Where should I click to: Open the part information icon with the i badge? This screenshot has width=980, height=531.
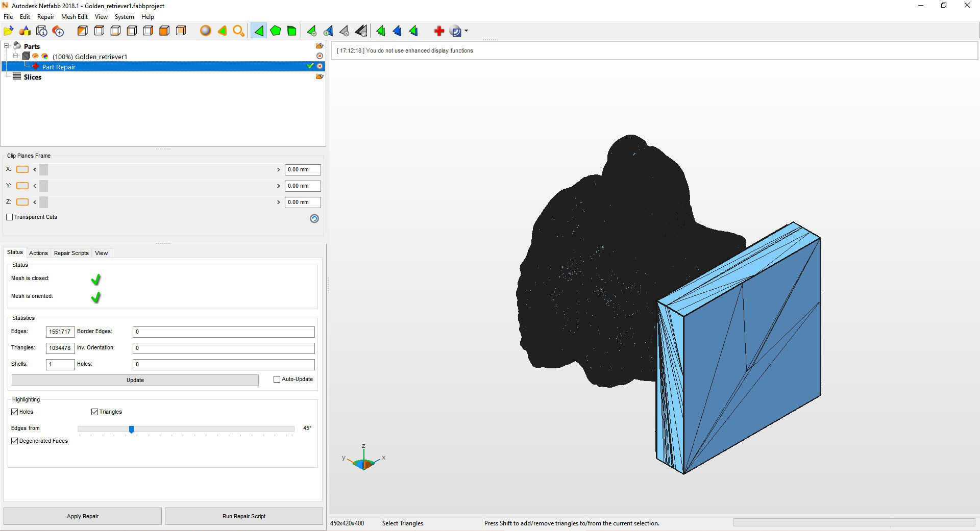tap(42, 31)
